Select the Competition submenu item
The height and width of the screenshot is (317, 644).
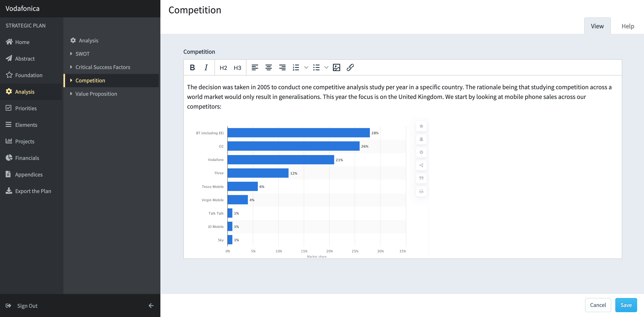(111, 80)
